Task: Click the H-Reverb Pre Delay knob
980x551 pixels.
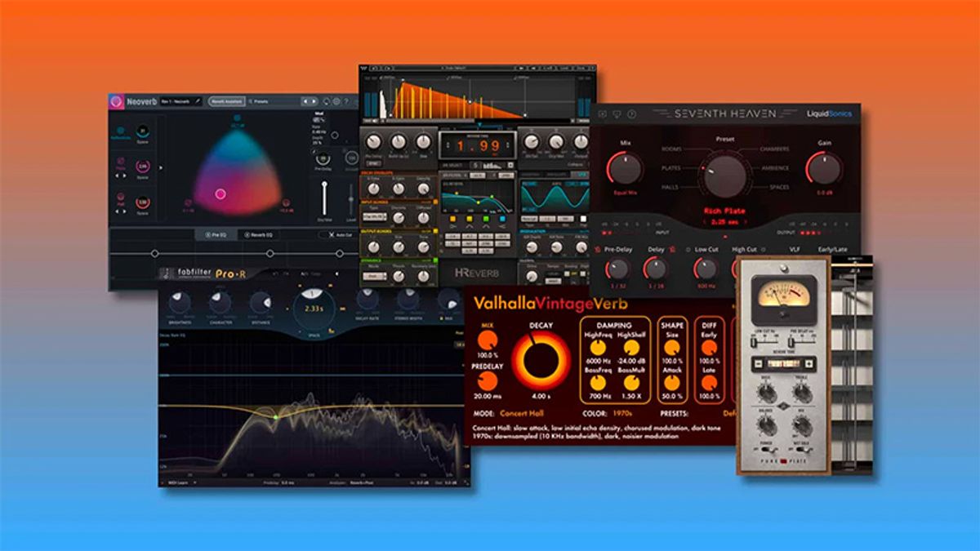Action: pyautogui.click(x=375, y=142)
